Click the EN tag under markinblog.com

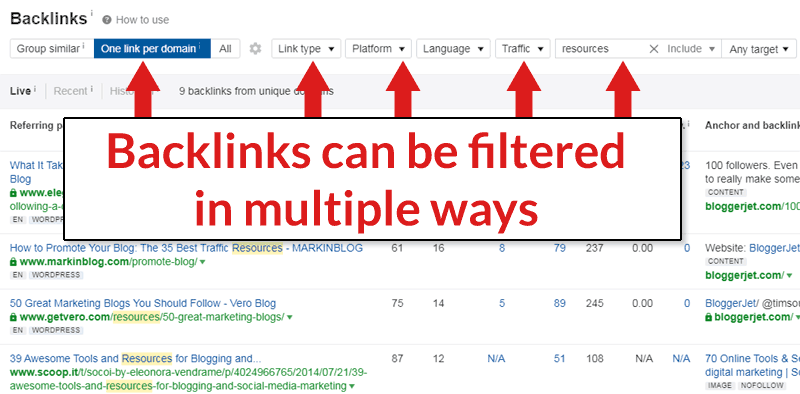click(x=18, y=275)
